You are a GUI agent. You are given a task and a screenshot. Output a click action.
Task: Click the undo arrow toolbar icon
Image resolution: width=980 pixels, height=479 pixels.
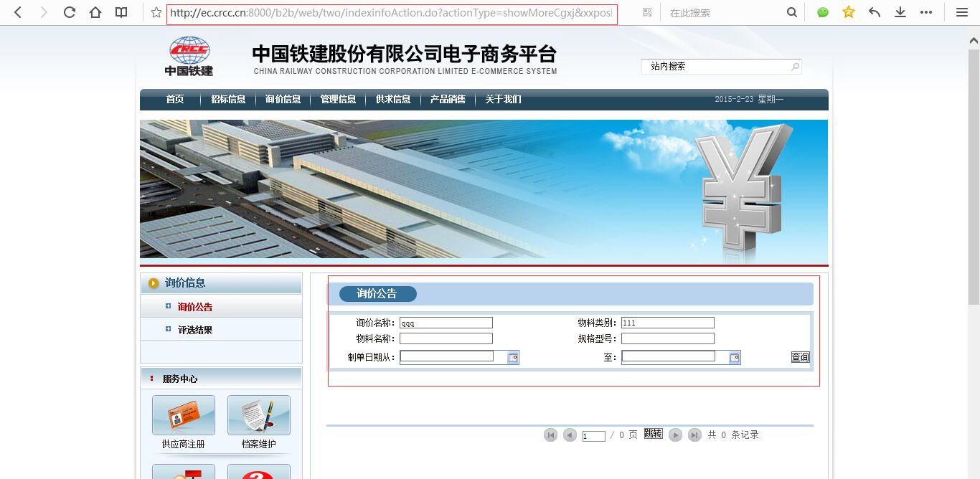tap(875, 12)
